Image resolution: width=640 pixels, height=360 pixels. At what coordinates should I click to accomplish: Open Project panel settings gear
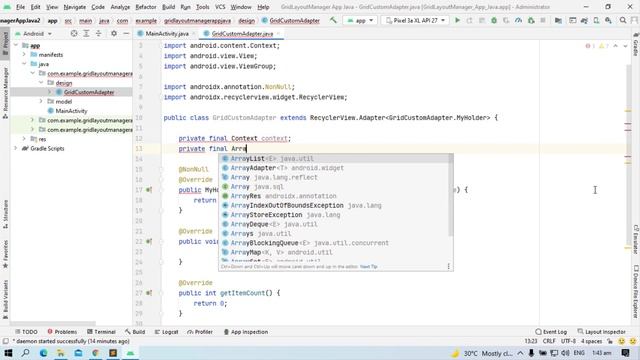114,33
